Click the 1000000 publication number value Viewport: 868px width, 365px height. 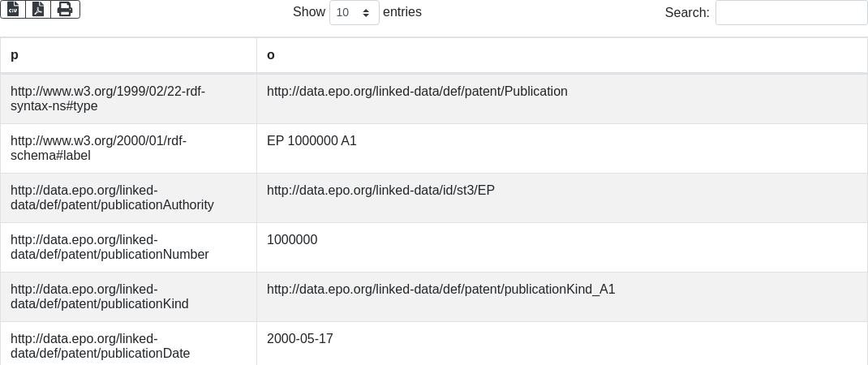coord(292,240)
